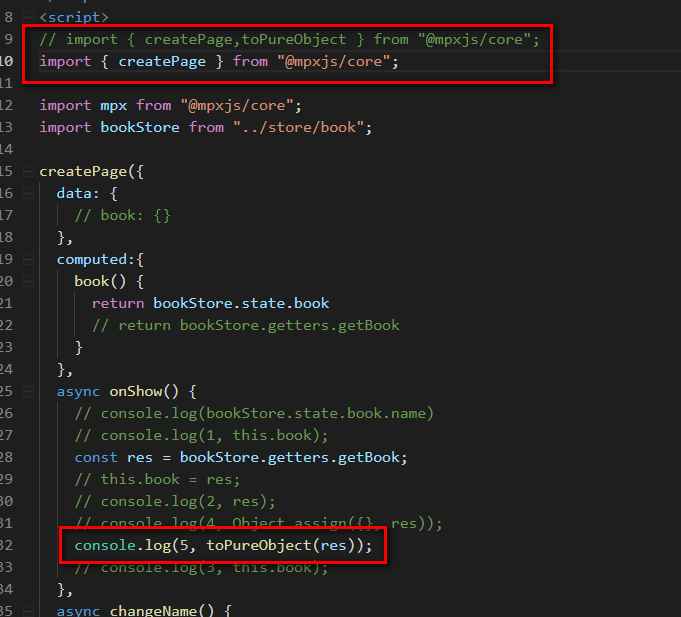The image size is (681, 617).
Task: Click bookStore in the line 13 import
Action: (140, 127)
